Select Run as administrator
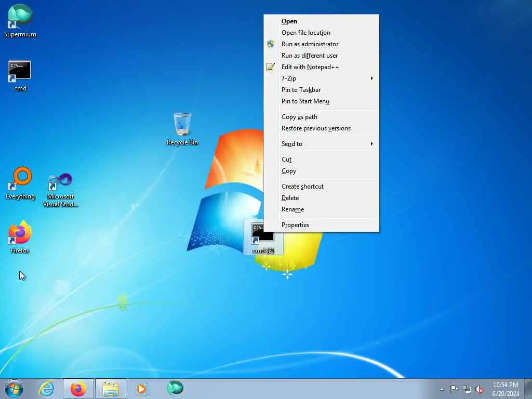532x399 pixels. [321, 44]
